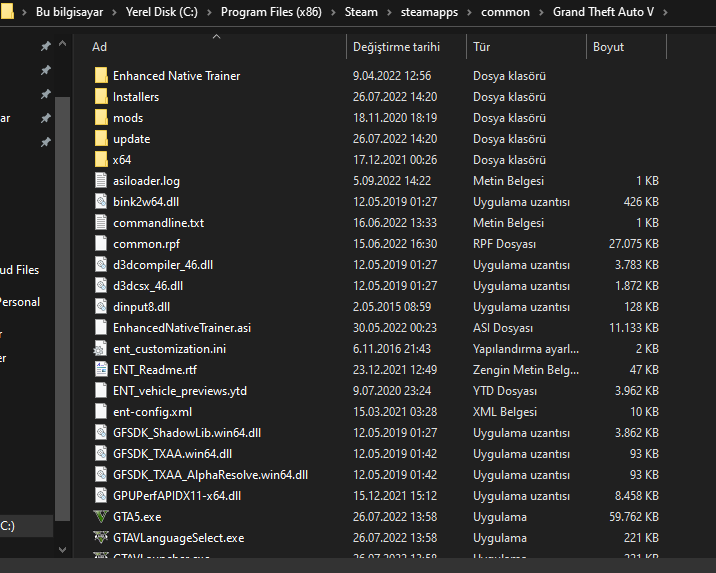
Task: Sort files by the Ad column header
Action: pyautogui.click(x=99, y=47)
